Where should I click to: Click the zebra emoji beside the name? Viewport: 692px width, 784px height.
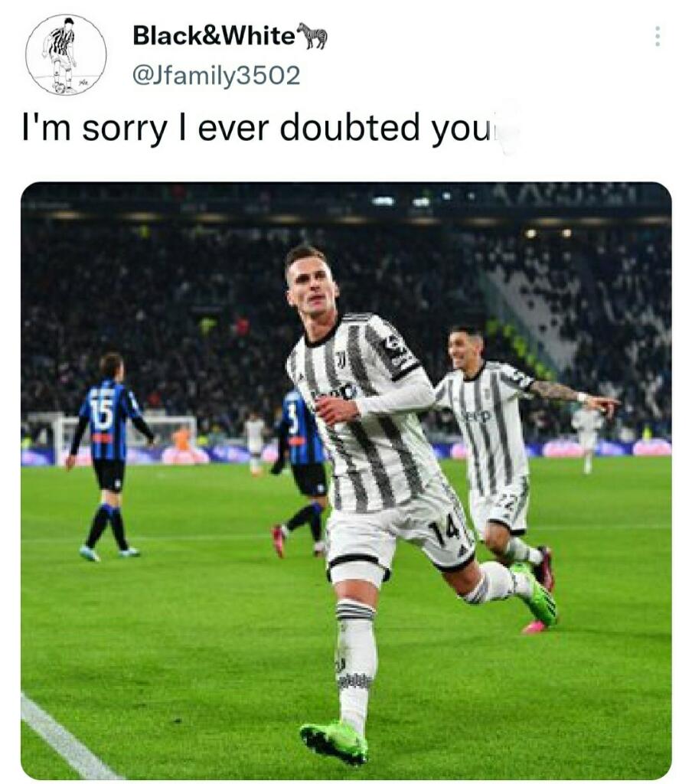click(313, 35)
